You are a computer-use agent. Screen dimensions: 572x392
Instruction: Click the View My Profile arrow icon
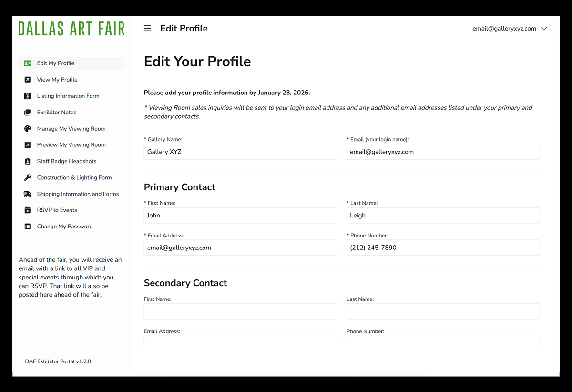pyautogui.click(x=28, y=79)
